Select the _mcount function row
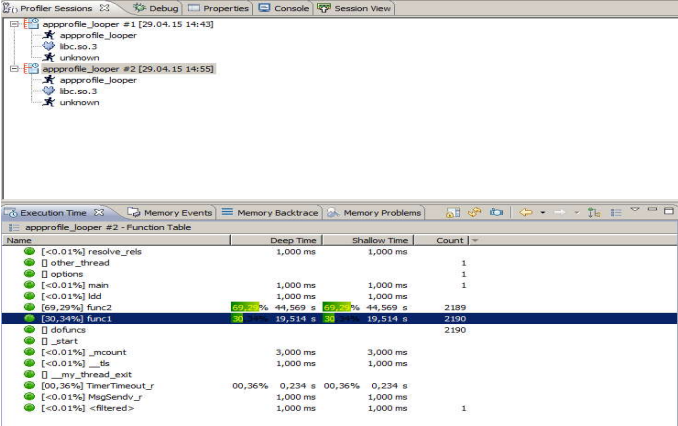 click(x=339, y=352)
